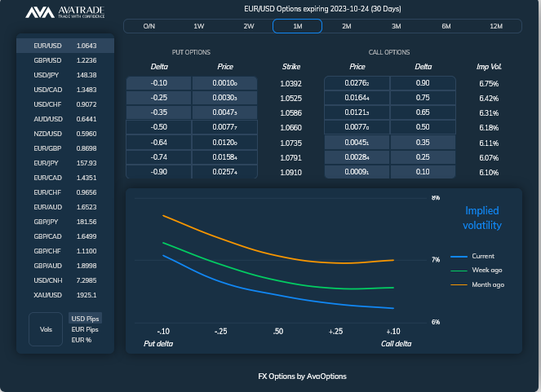Choose the EUR/CAD currency pair row
541x392 pixels.
click(x=65, y=178)
